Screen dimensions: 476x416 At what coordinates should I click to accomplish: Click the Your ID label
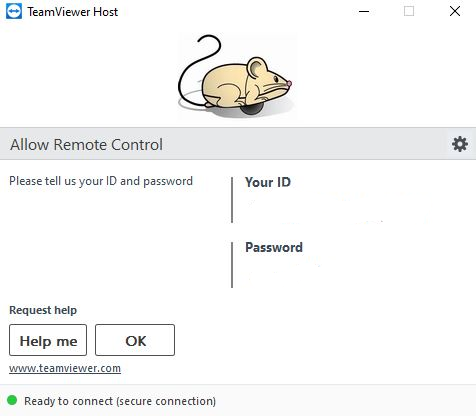tap(268, 182)
